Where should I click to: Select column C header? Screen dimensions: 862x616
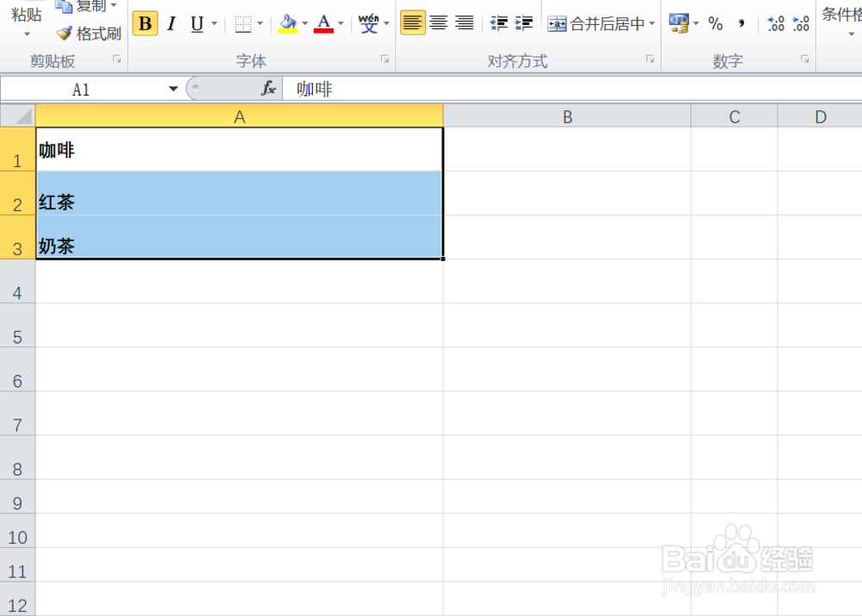[x=734, y=116]
